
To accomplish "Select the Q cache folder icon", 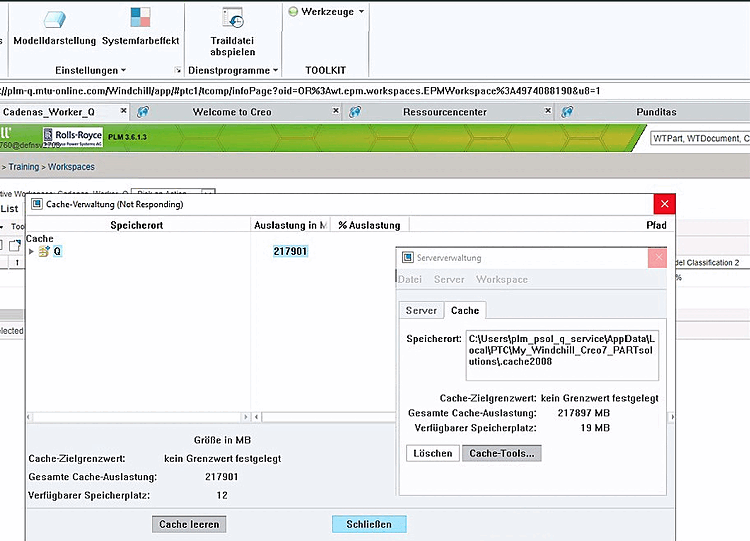I will pyautogui.click(x=44, y=251).
